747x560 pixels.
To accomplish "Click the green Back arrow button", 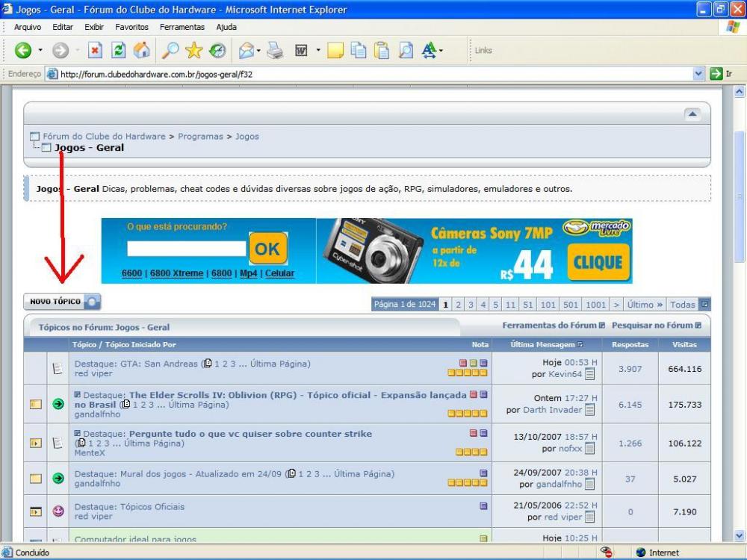I will pos(23,52).
